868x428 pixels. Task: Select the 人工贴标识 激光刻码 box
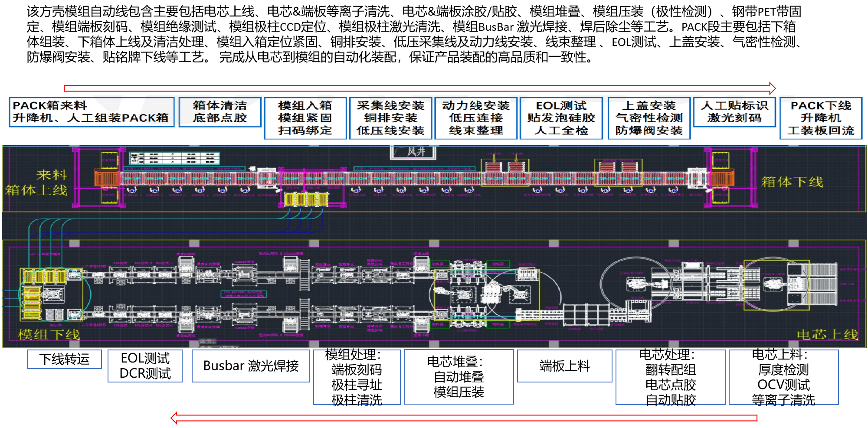click(734, 112)
